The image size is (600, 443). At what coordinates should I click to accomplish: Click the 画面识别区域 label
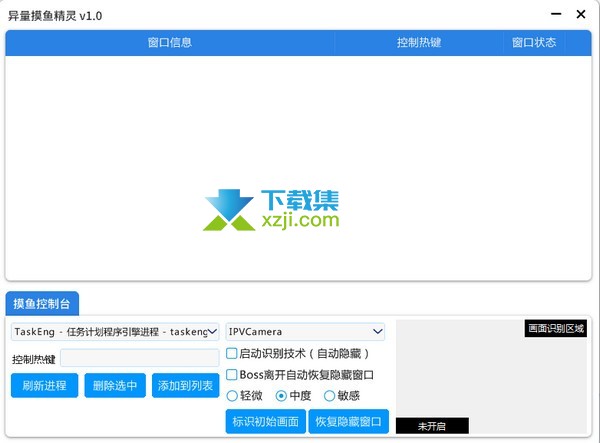click(x=556, y=329)
